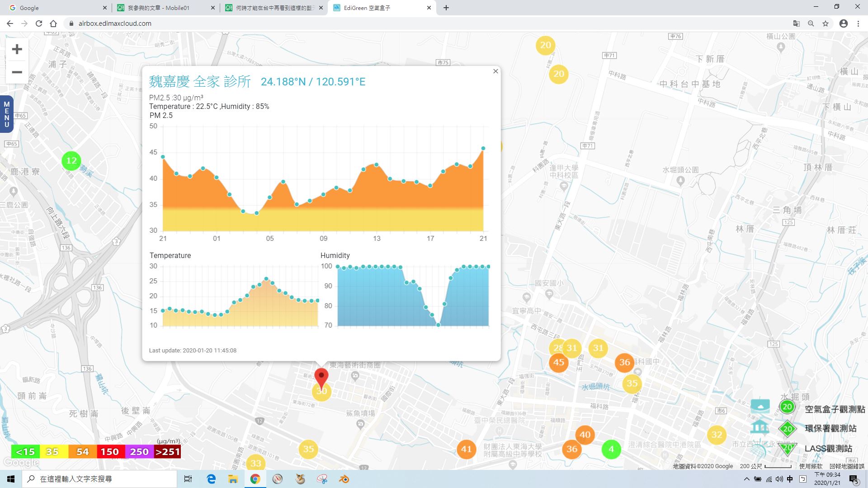Click the Windows taskbar search box
This screenshot has height=488, width=868.
tap(99, 479)
